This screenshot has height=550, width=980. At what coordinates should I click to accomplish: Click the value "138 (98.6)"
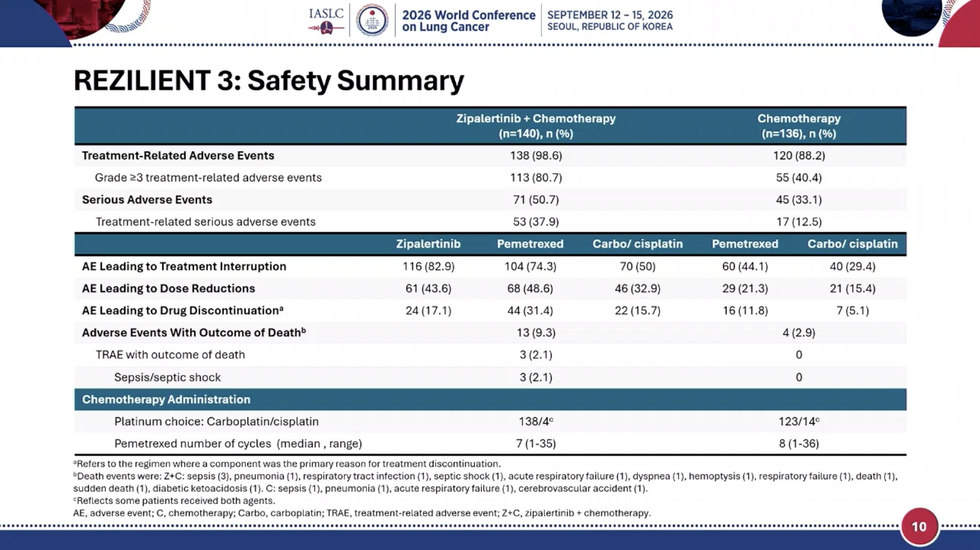[x=536, y=156]
